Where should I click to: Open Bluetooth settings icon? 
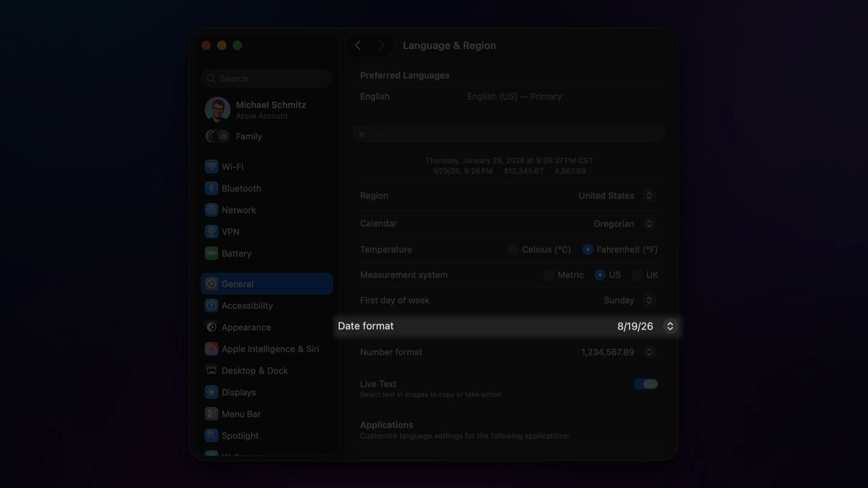coord(211,188)
